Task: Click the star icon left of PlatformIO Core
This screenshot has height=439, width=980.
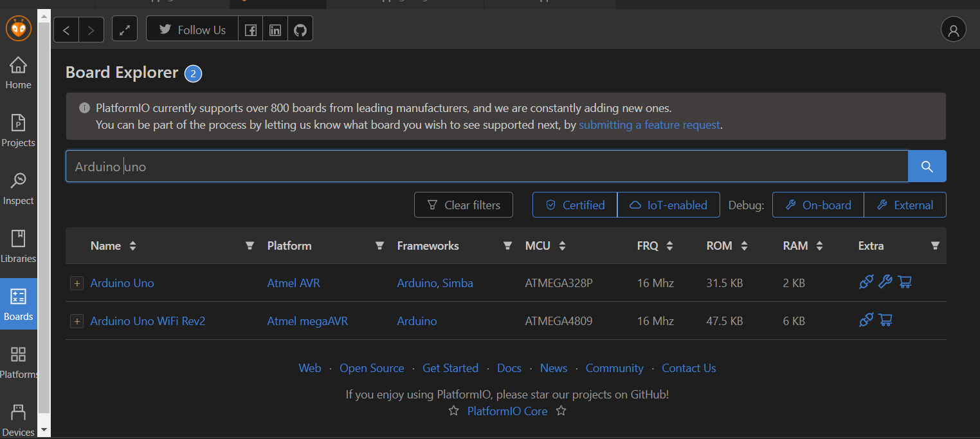Action: point(453,411)
